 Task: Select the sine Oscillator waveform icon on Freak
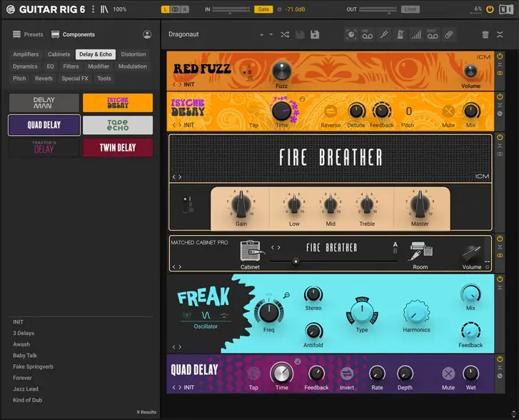click(206, 315)
